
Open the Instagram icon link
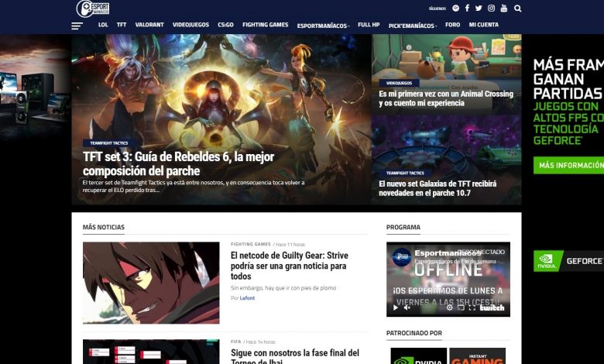tap(491, 9)
